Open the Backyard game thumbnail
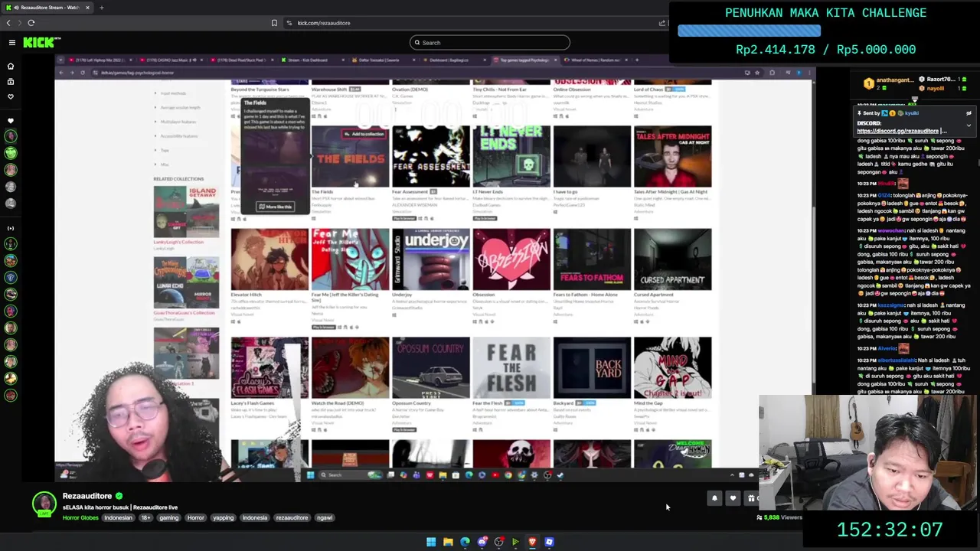 tap(592, 367)
